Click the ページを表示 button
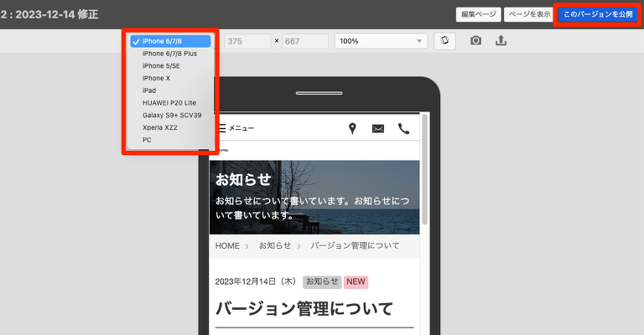The width and height of the screenshot is (644, 335). (x=529, y=14)
